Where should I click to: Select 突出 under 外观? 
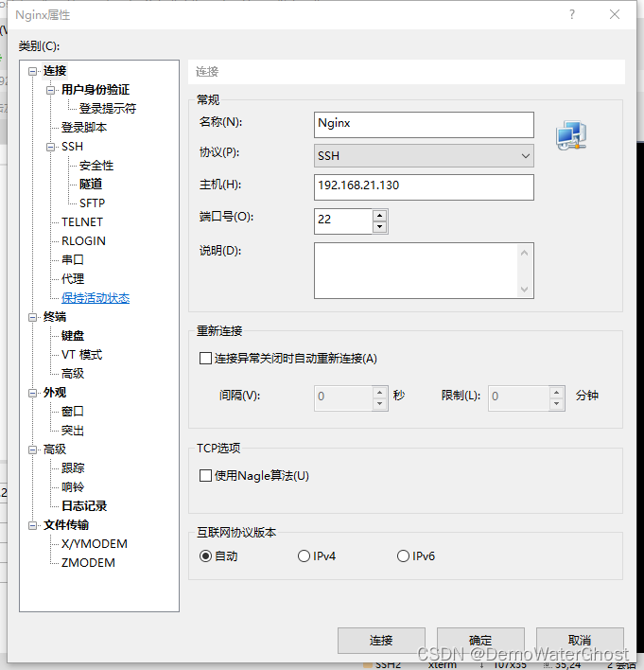(73, 431)
